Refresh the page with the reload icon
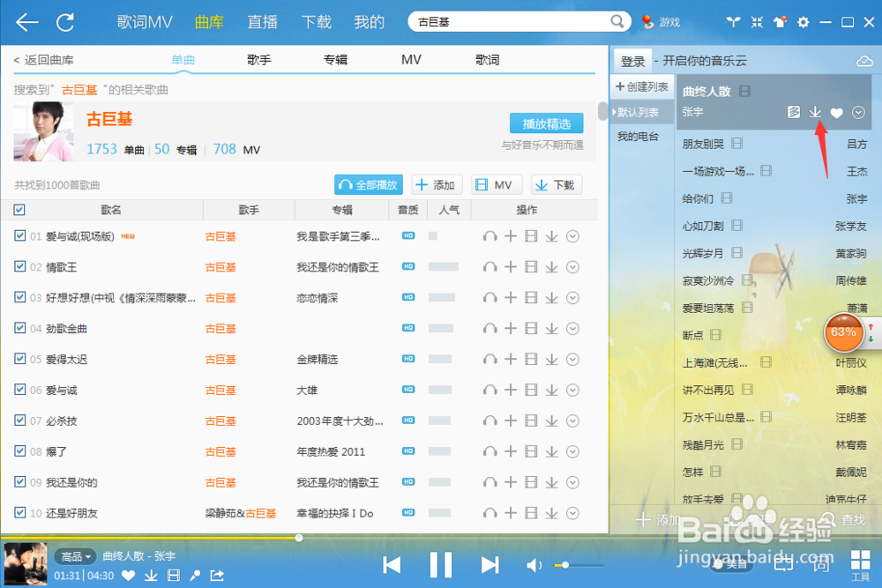Viewport: 882px width, 588px height. [65, 23]
